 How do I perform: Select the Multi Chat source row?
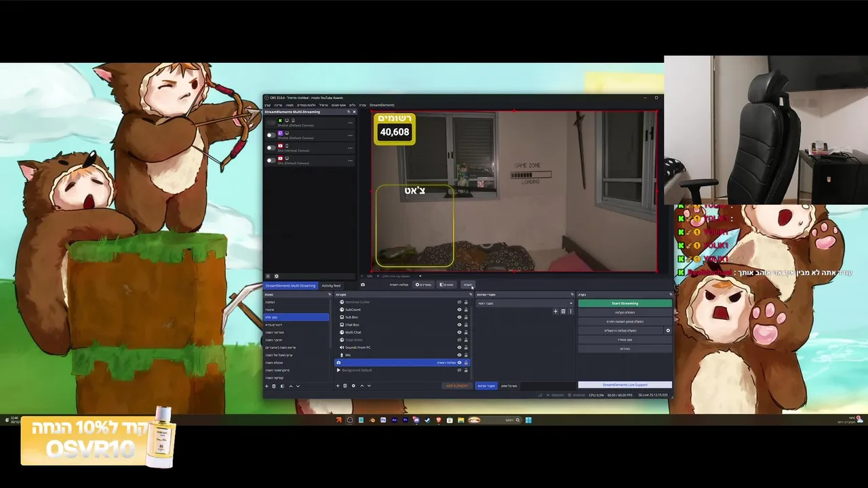(x=401, y=332)
